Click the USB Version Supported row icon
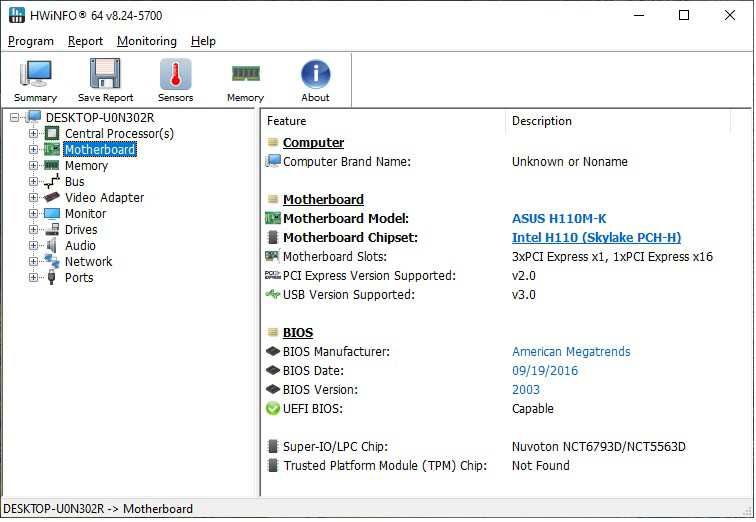 click(273, 294)
